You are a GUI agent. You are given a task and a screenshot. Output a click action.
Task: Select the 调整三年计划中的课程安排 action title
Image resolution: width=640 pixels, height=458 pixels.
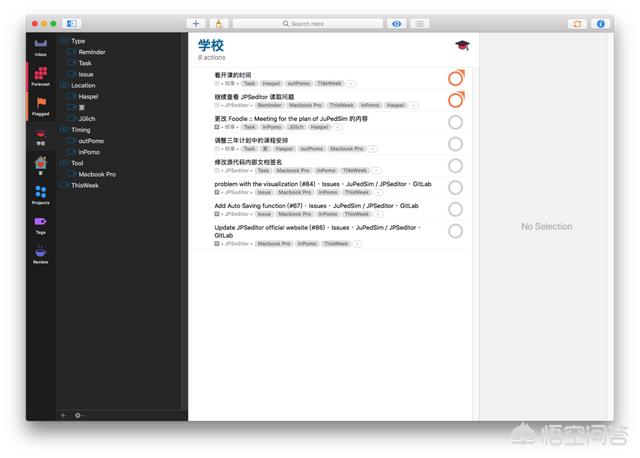click(x=251, y=140)
